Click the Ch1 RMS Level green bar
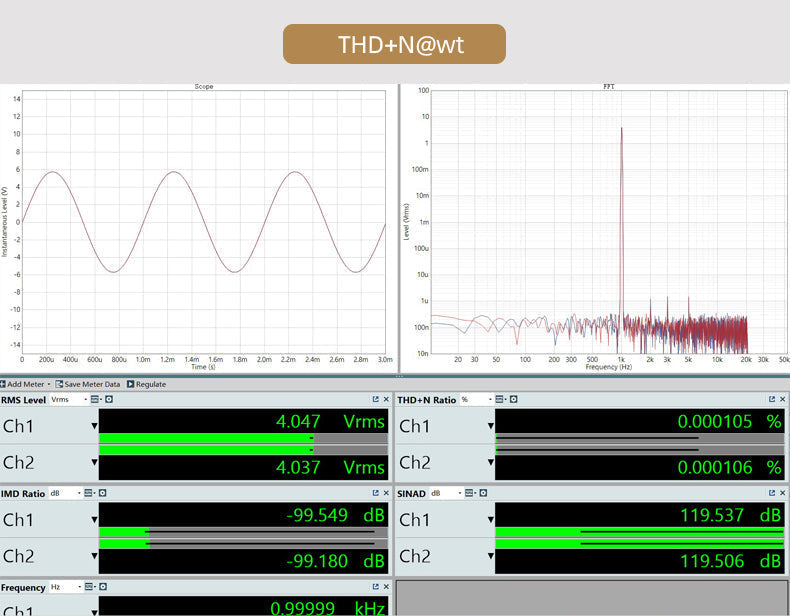This screenshot has height=616, width=790. (x=205, y=438)
